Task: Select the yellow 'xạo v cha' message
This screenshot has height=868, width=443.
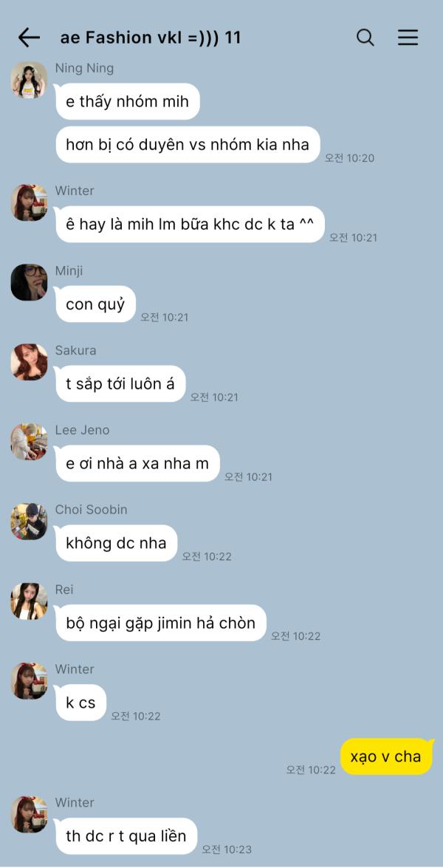Action: 385,756
